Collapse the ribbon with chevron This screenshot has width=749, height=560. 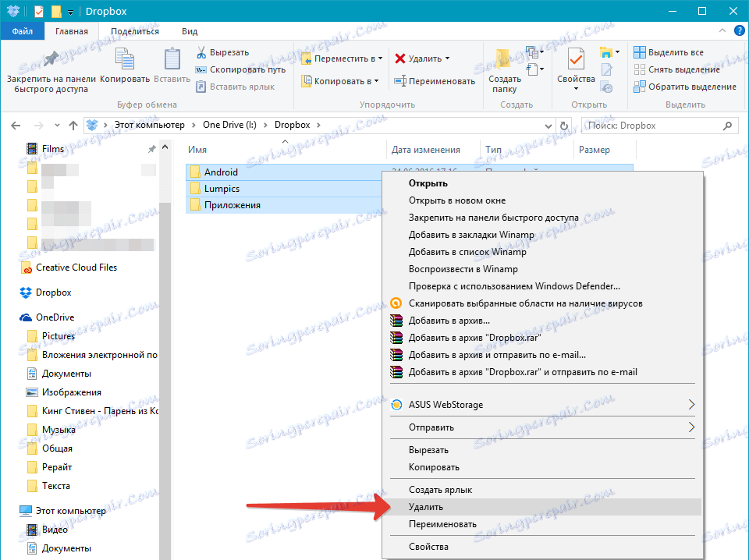point(722,31)
